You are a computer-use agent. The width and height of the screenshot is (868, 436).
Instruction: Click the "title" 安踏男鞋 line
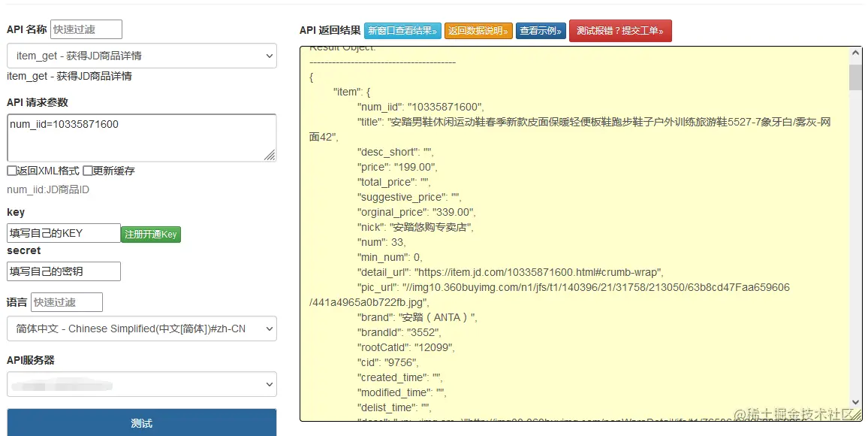(x=570, y=129)
